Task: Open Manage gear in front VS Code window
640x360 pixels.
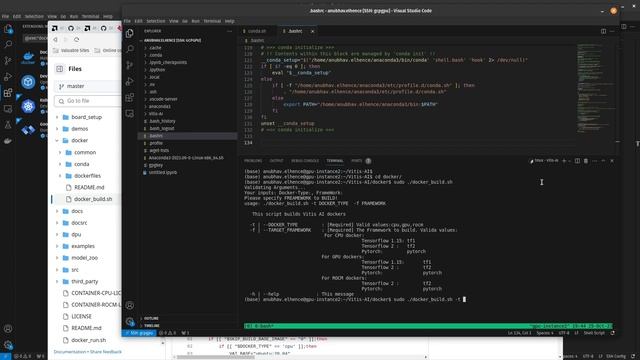Action: pyautogui.click(x=130, y=322)
